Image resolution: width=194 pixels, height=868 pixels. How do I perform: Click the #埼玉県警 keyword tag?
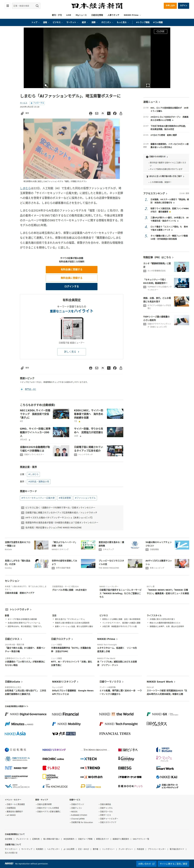[65, 498]
